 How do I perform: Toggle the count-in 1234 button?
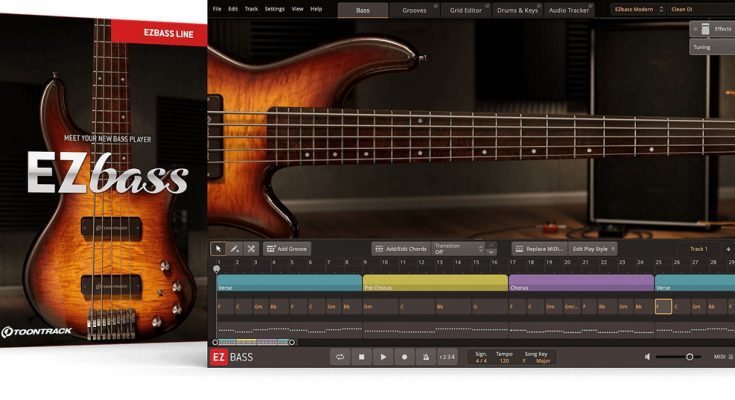pyautogui.click(x=448, y=357)
